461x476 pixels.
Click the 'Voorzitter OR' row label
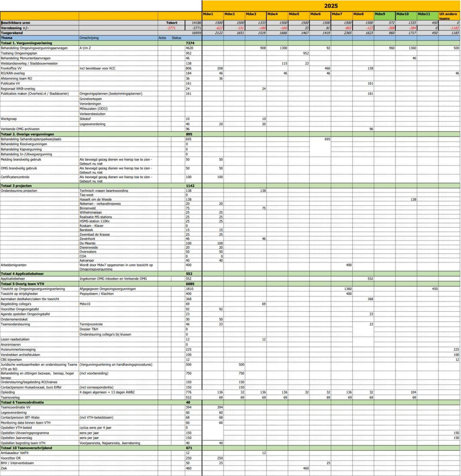pos(11,458)
